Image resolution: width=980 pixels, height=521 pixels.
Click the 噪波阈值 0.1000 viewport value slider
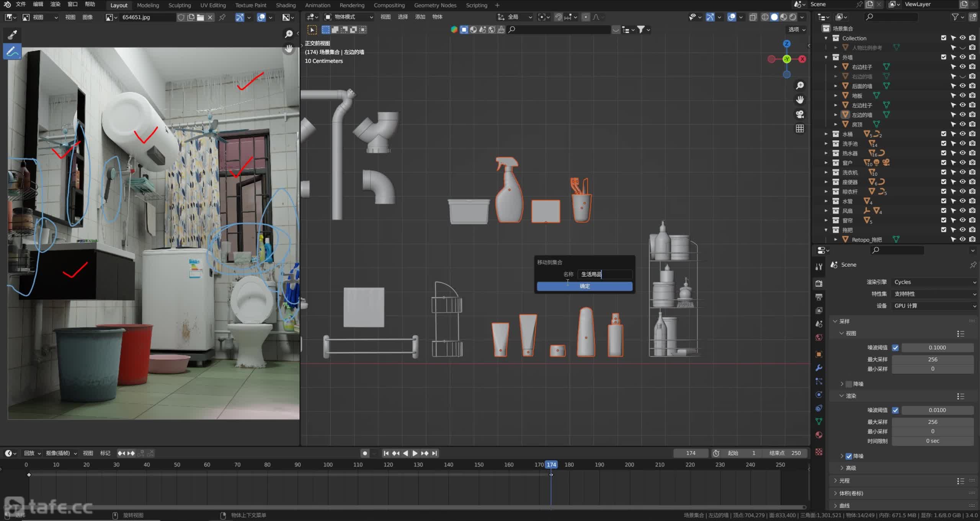click(x=937, y=348)
